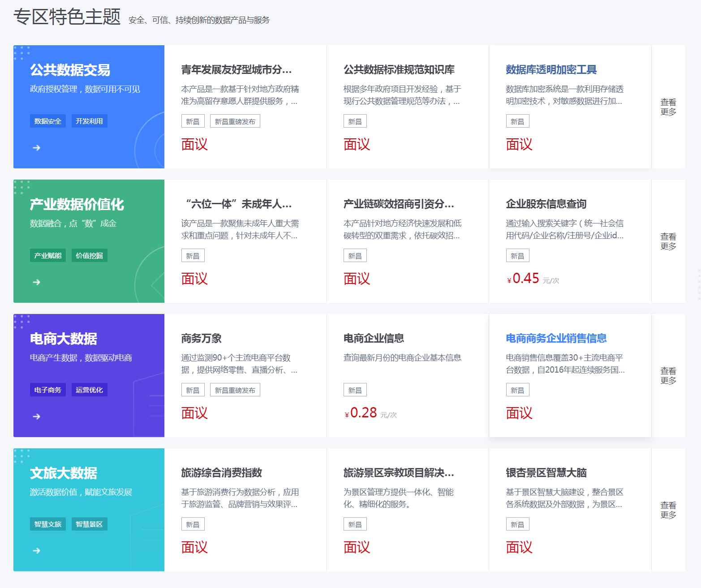This screenshot has height=588, width=701.
Task: Click the arrow icon on 产业数据价值化 card
Action: coord(37,282)
